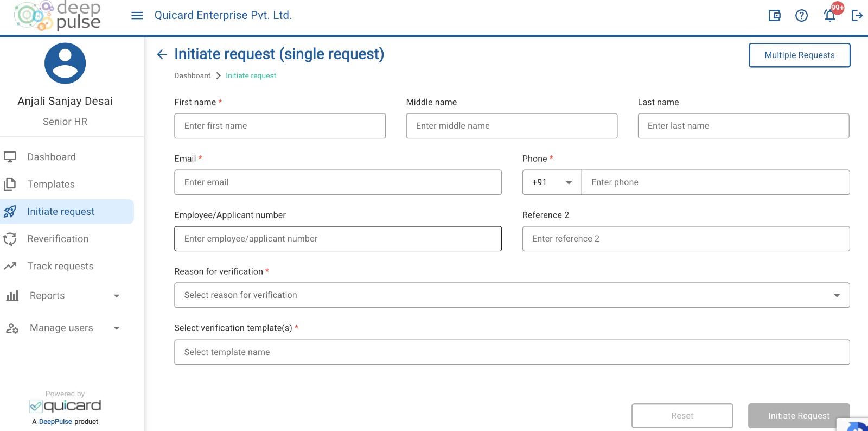Select Reverification in the sidebar
The image size is (868, 431).
point(58,239)
